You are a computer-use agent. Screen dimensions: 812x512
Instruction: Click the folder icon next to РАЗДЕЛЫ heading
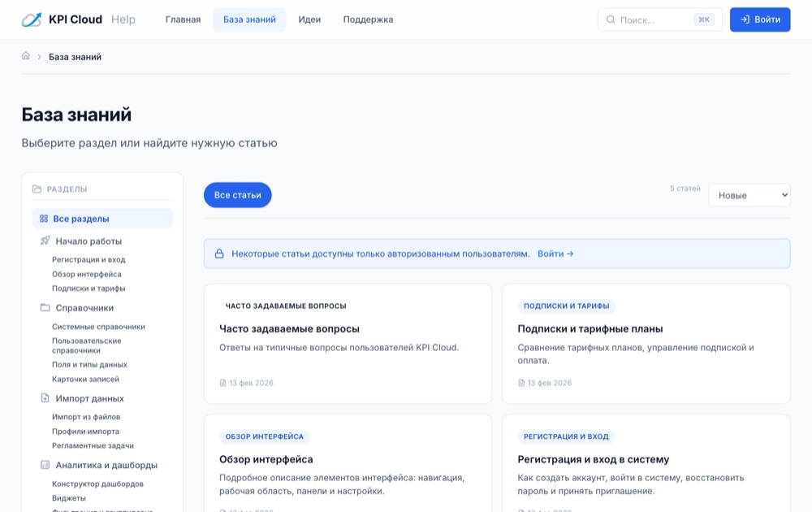point(37,189)
